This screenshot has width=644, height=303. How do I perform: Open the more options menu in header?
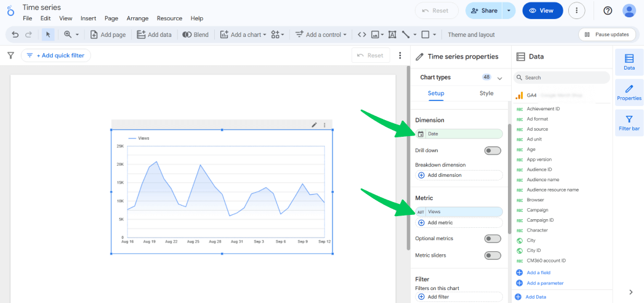(x=577, y=10)
